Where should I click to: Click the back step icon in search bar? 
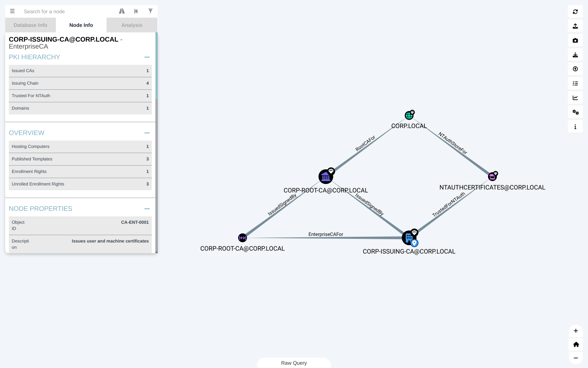(136, 11)
